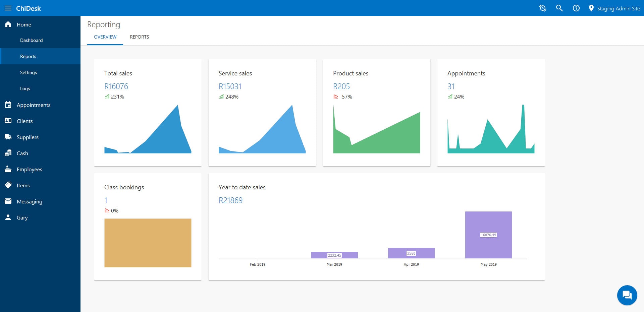Collapse the sidebar with the hamburger menu
The height and width of the screenshot is (312, 644).
tap(8, 8)
